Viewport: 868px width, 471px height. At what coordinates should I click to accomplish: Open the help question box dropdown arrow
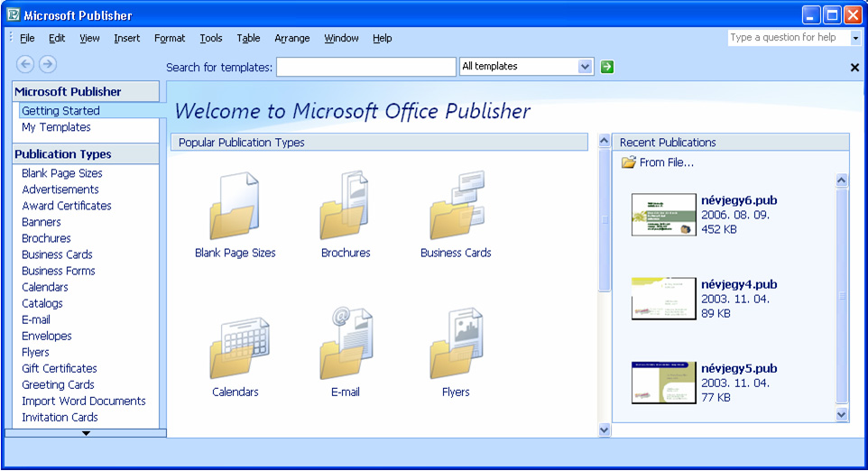(855, 38)
